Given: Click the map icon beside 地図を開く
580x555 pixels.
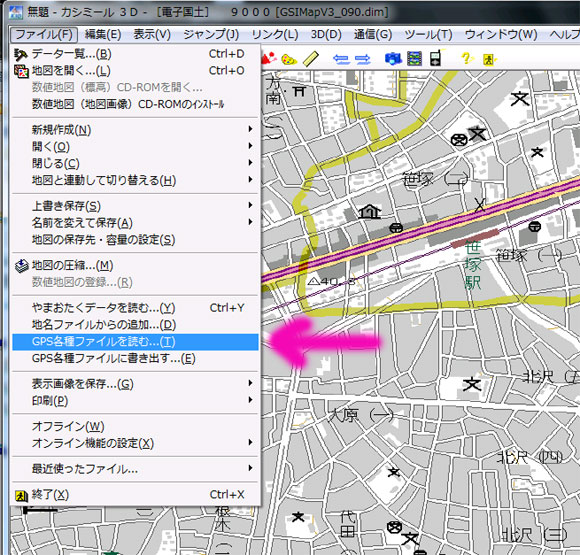Looking at the screenshot, I should [21, 71].
